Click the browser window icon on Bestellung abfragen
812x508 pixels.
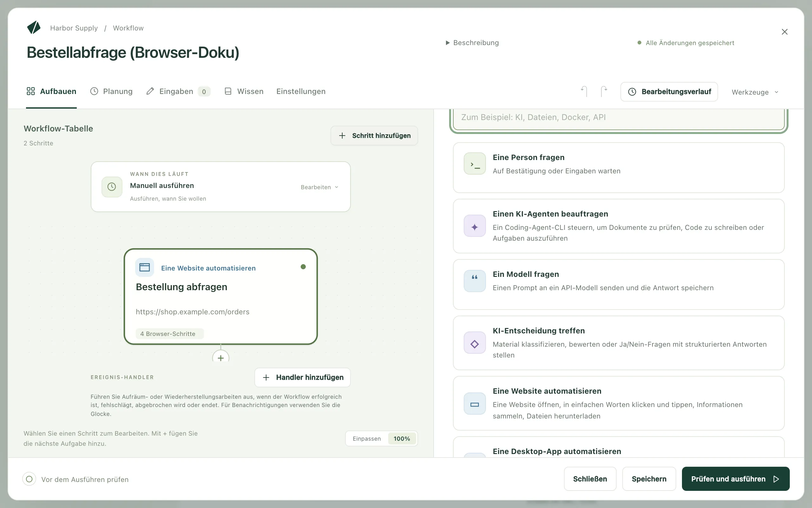pyautogui.click(x=145, y=267)
